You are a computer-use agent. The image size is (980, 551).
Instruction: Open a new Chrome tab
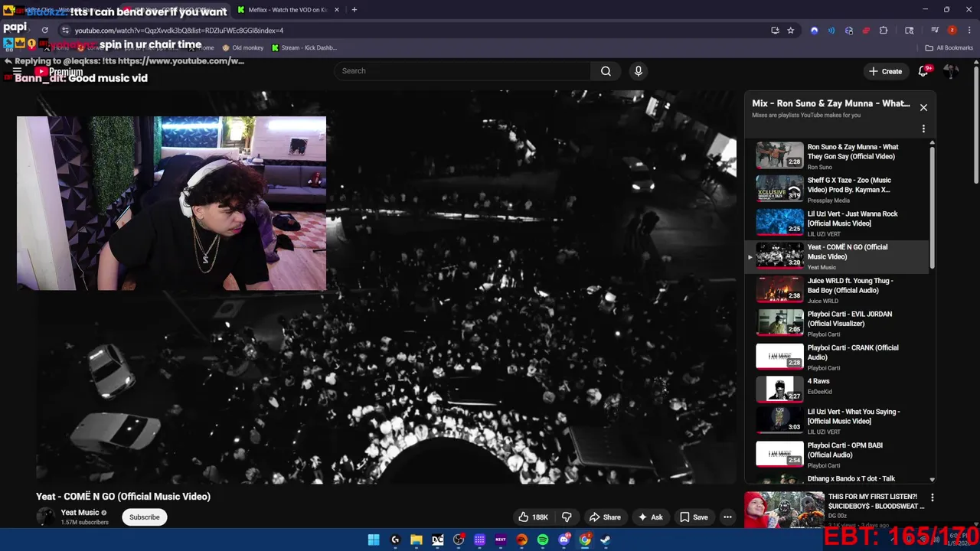354,10
